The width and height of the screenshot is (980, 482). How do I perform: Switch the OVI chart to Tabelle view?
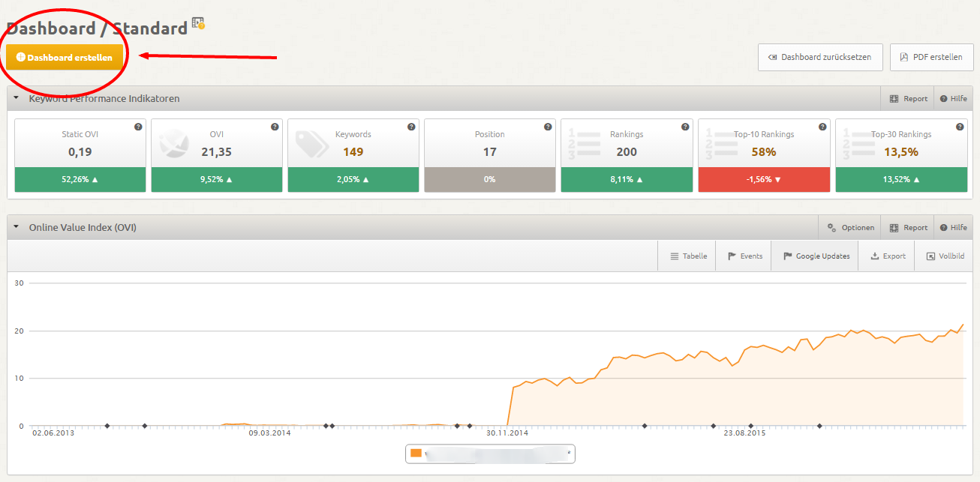pos(687,256)
